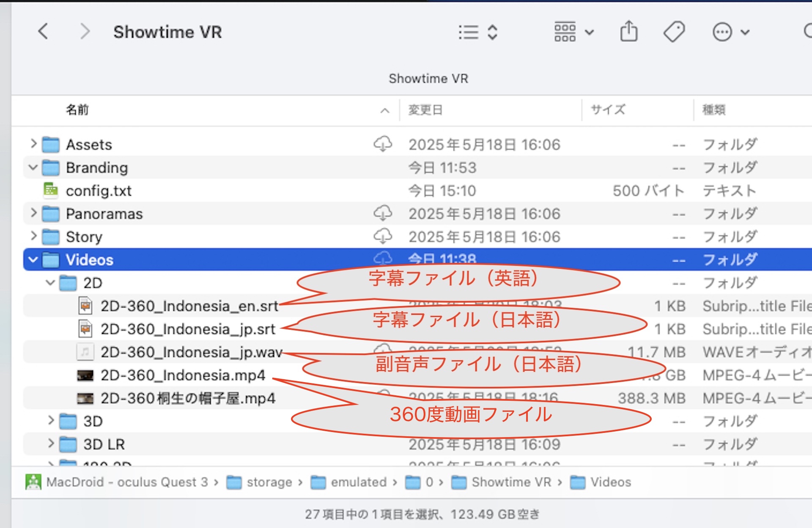Click the cloud download icon for Panoramas
Viewport: 812px width, 528px height.
[x=383, y=213]
